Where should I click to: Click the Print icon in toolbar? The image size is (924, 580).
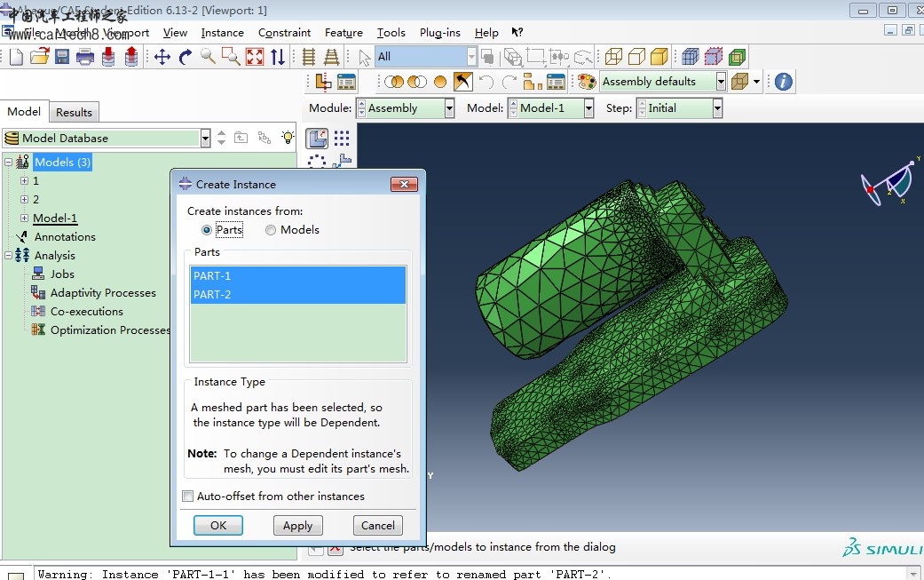coord(85,57)
